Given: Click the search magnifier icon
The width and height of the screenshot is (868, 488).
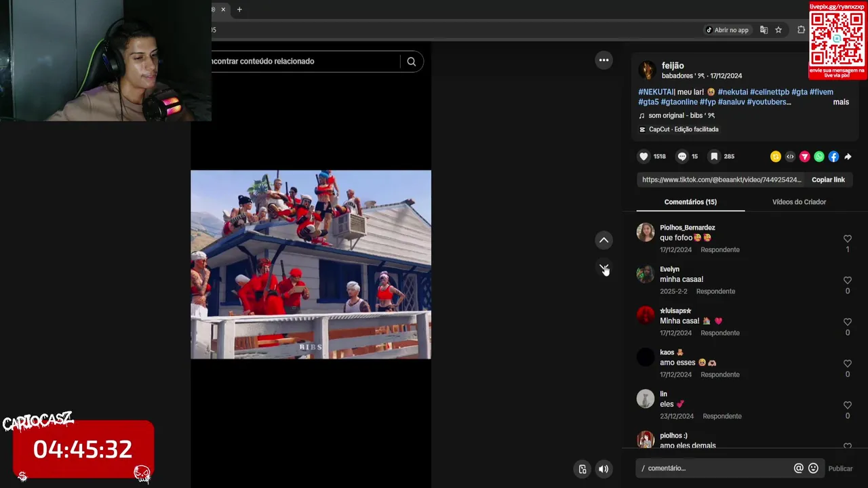Looking at the screenshot, I should click(412, 62).
